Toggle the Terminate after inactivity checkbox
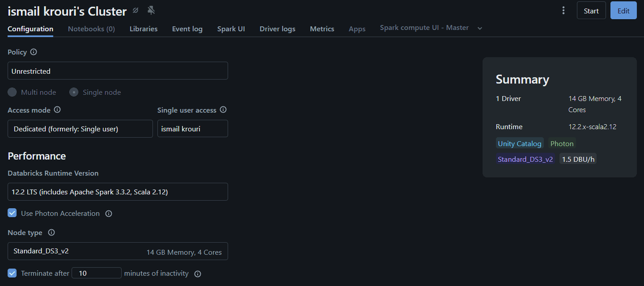 (x=12, y=273)
